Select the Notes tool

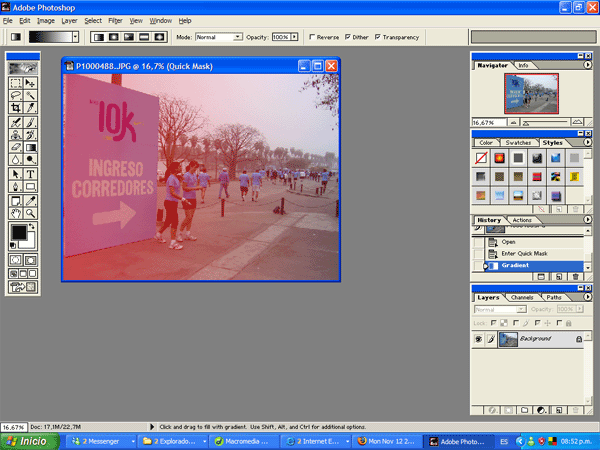(x=16, y=201)
